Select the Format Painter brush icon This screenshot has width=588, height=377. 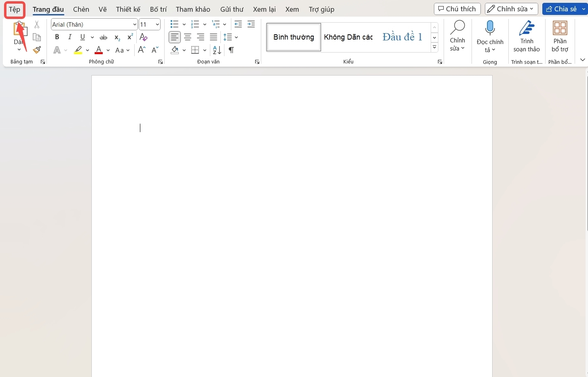(37, 50)
